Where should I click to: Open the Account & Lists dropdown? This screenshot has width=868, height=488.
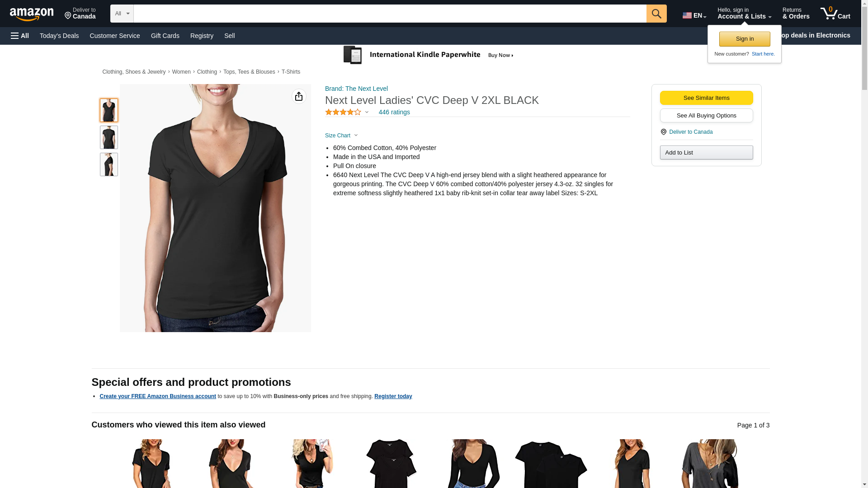pos(744,14)
